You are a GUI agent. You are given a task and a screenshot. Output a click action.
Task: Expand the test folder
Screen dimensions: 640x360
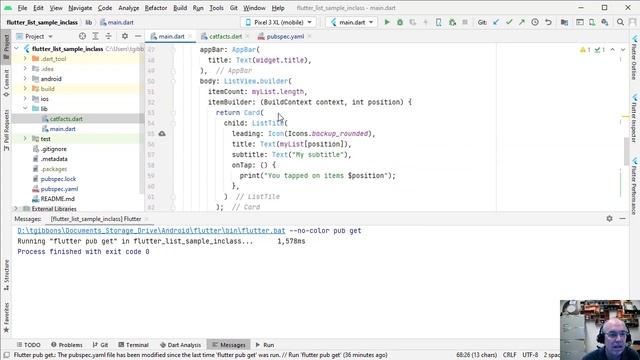click(25, 139)
